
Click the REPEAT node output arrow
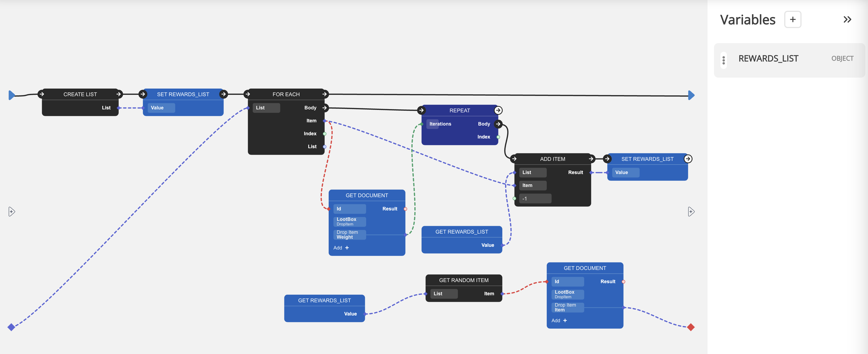pos(498,110)
